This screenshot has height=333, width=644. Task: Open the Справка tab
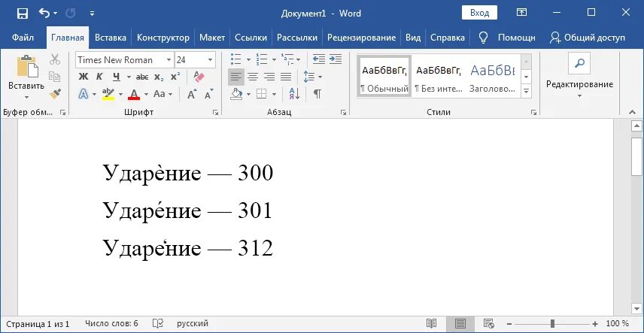[x=448, y=38]
